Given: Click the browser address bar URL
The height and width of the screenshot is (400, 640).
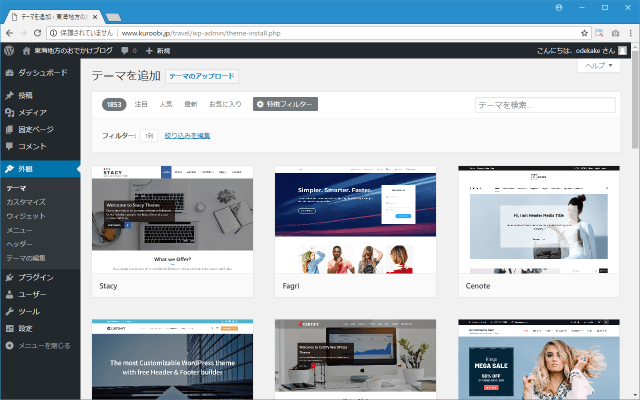Looking at the screenshot, I should (201, 33).
